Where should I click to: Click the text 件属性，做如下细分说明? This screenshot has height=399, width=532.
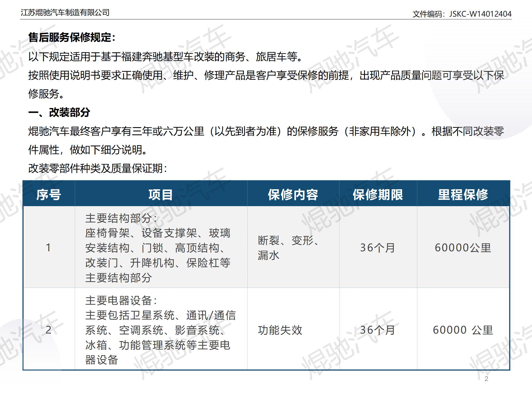click(88, 150)
